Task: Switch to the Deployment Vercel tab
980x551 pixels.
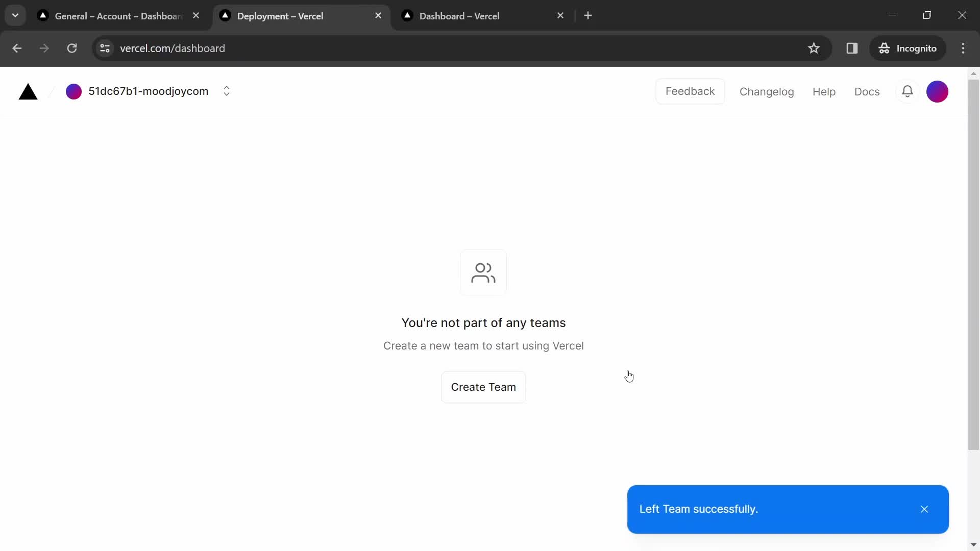Action: click(300, 15)
